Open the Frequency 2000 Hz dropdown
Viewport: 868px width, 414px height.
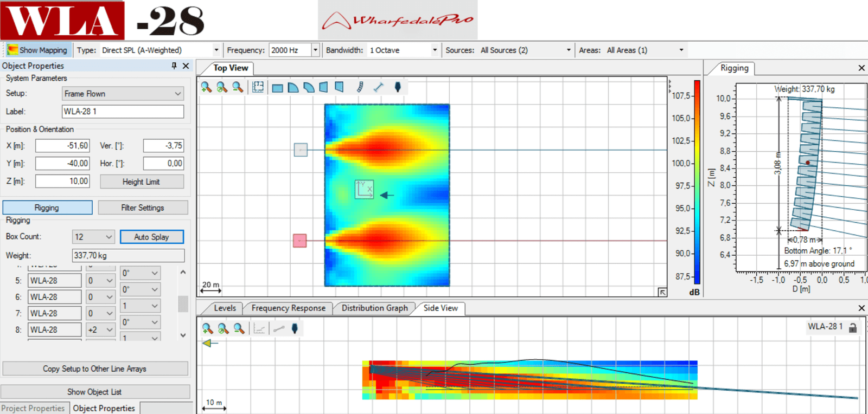295,50
